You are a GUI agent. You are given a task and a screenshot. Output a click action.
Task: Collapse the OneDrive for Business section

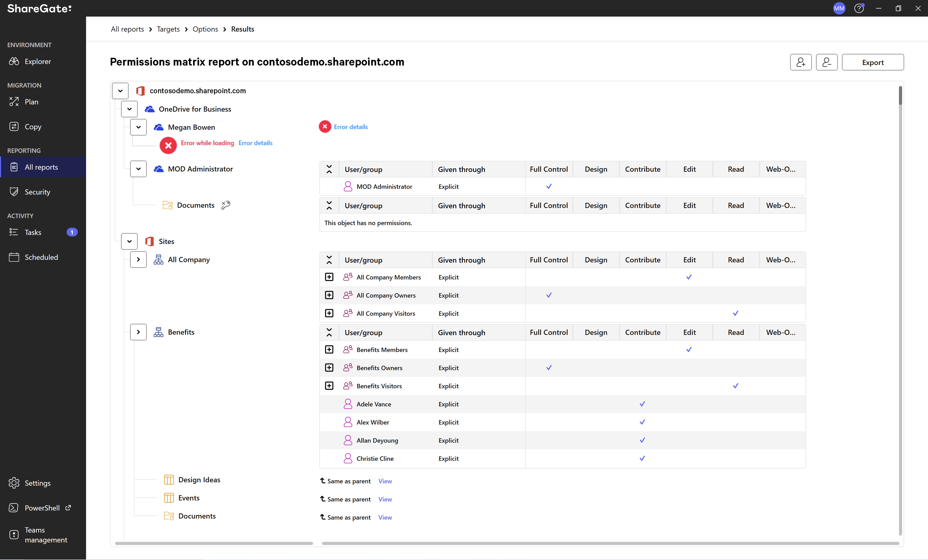point(130,109)
